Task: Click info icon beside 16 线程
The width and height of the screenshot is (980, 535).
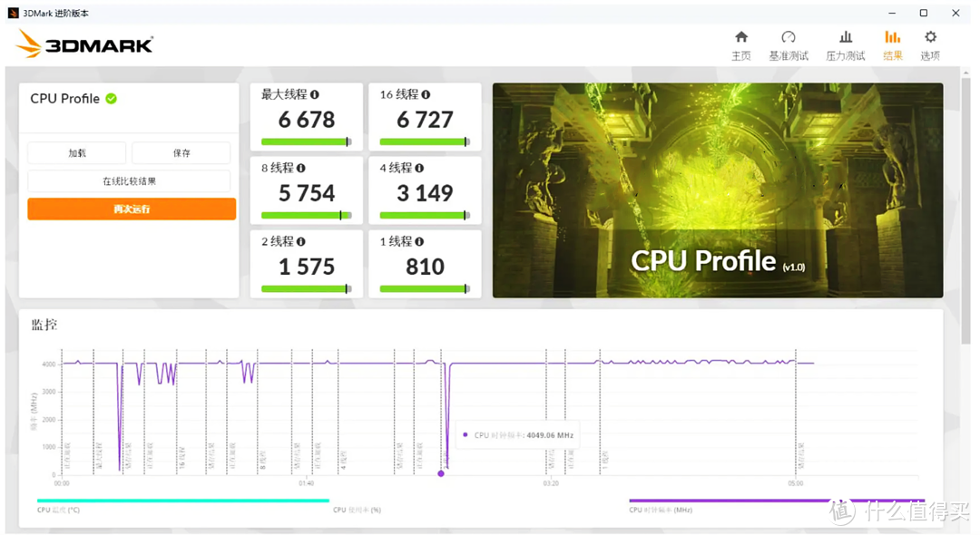Action: 426,94
